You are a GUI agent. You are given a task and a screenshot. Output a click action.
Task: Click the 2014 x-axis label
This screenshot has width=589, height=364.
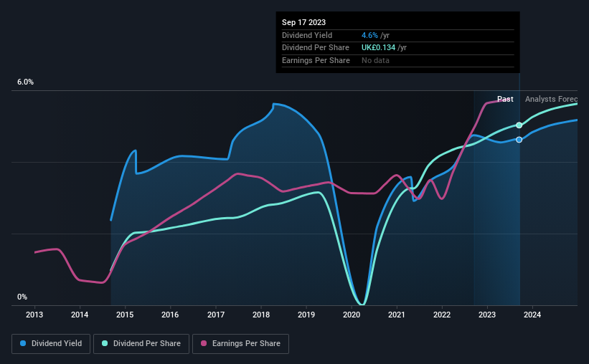coord(80,315)
